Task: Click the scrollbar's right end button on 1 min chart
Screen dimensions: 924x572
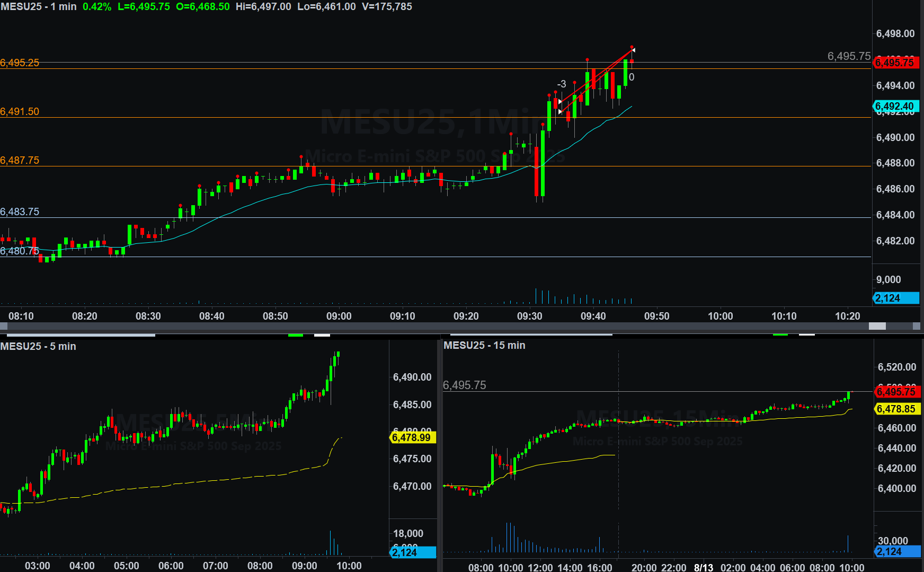Action: tap(917, 326)
